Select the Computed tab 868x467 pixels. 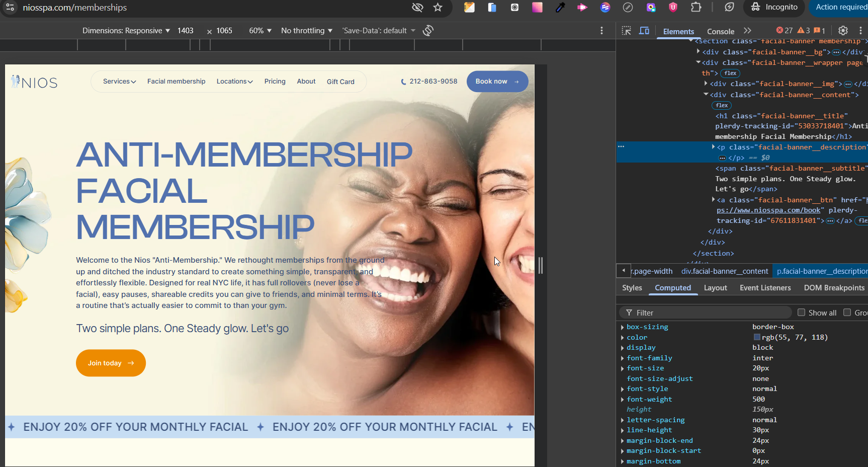[x=673, y=288]
